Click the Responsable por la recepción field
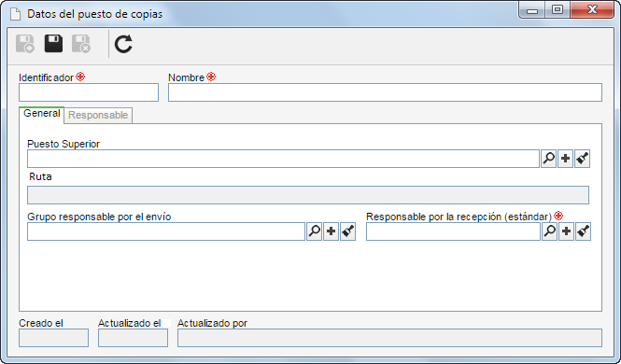The image size is (621, 364). (453, 231)
